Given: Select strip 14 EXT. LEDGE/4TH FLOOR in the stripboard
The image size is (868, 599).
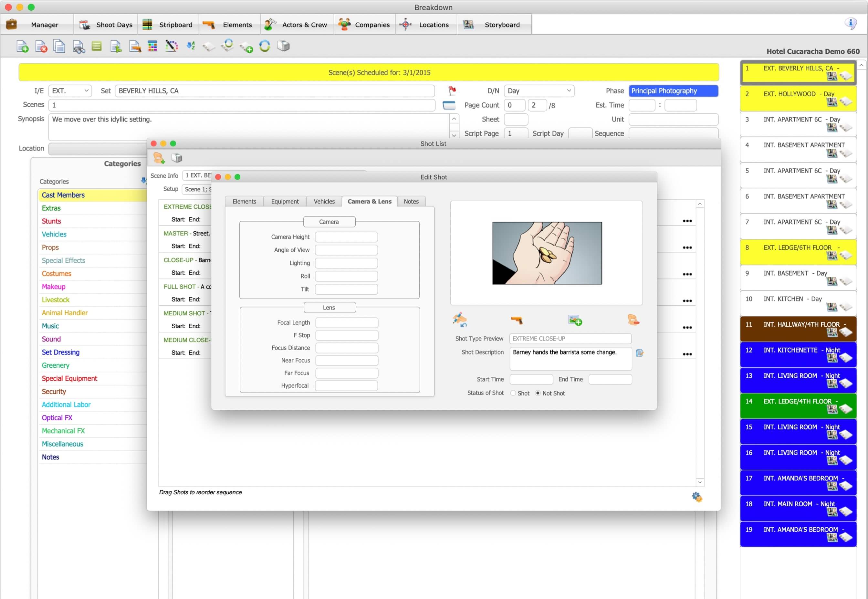Looking at the screenshot, I should coord(798,406).
